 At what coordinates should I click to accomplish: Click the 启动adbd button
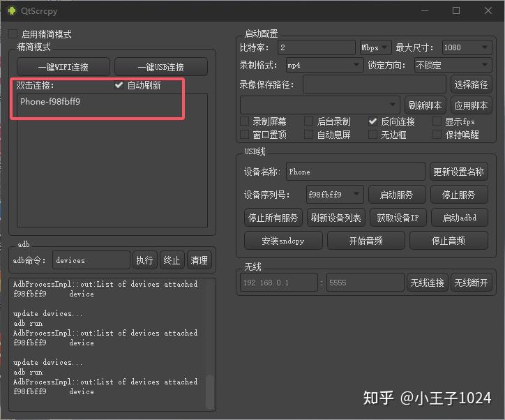(460, 218)
